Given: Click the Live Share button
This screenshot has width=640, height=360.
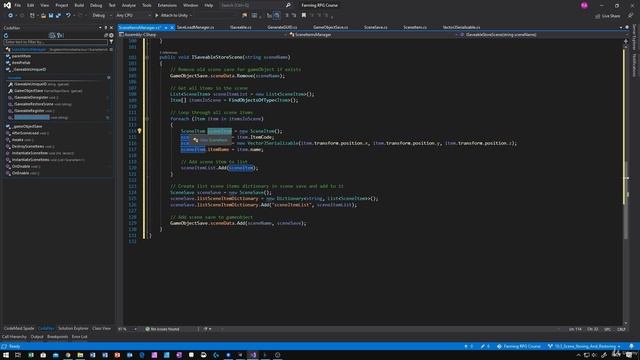Looking at the screenshot, I should (x=608, y=16).
